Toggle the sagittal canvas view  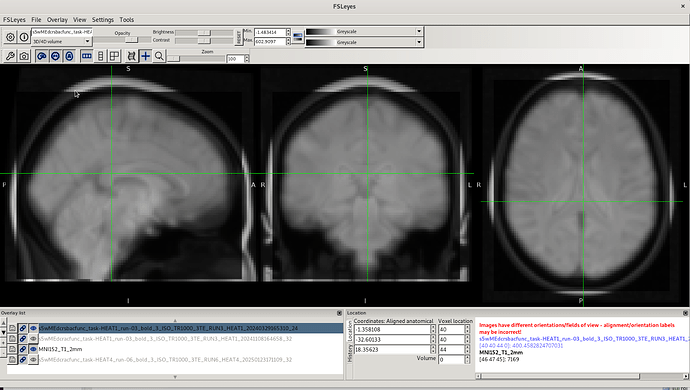pos(42,56)
